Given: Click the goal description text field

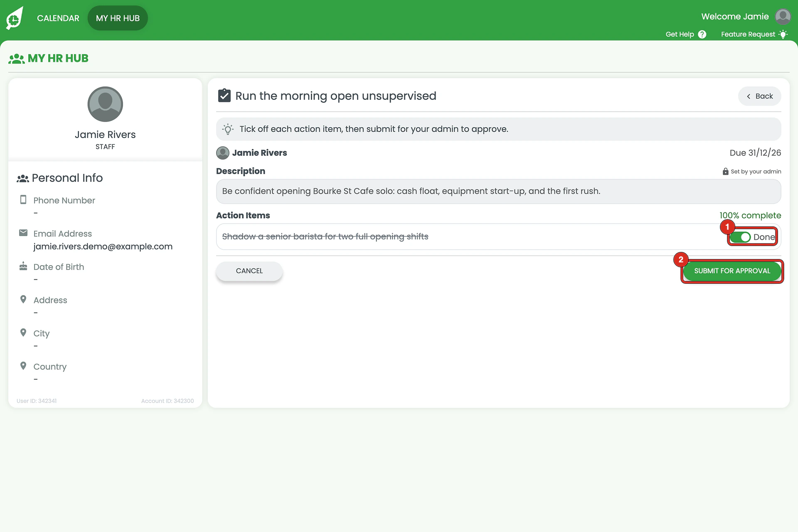Looking at the screenshot, I should click(x=498, y=192).
